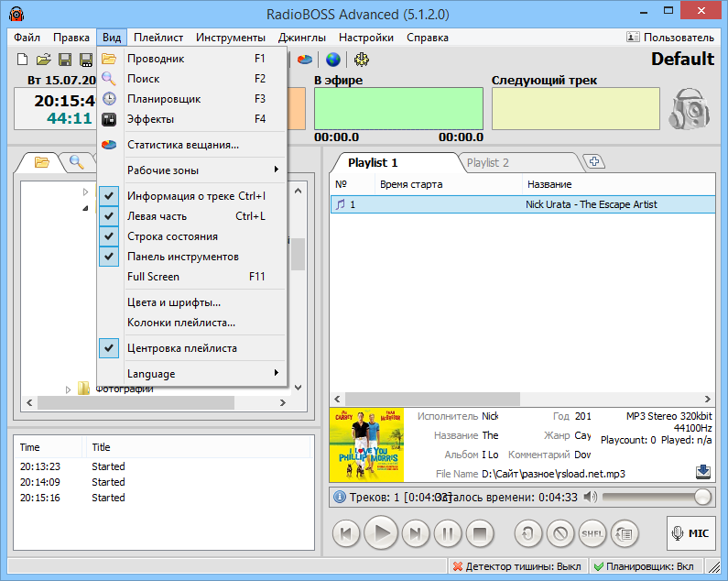
Task: Uncheck Центровка плейлиста option
Action: click(191, 348)
